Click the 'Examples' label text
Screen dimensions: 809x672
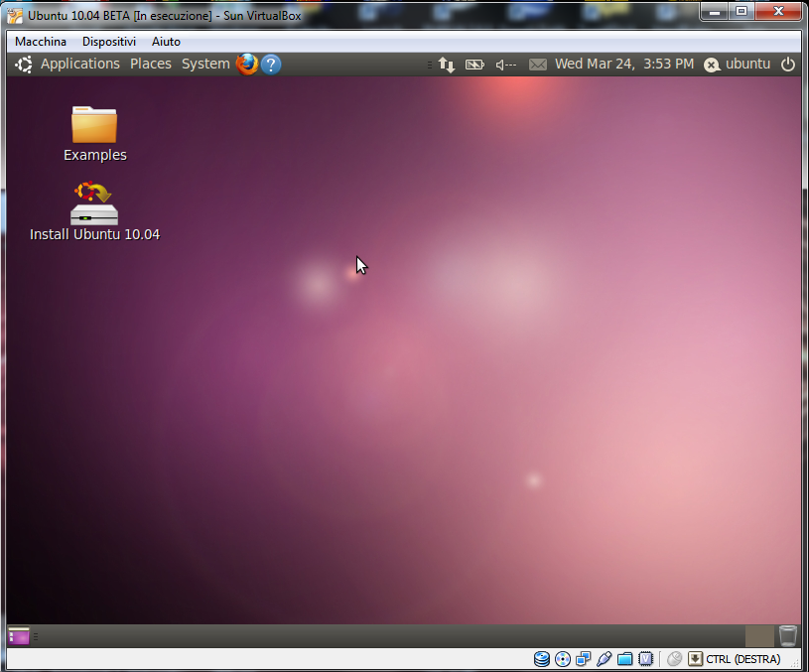pyautogui.click(x=95, y=155)
